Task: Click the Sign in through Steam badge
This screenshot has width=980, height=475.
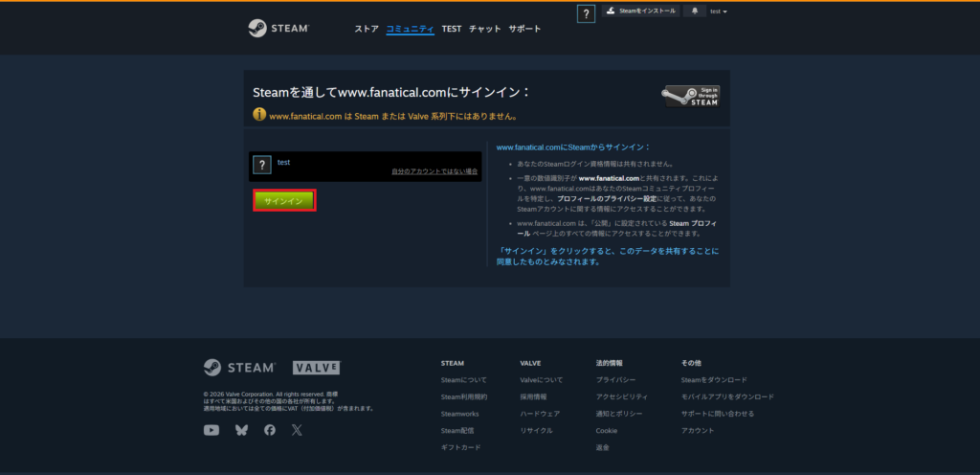Action: [x=691, y=97]
